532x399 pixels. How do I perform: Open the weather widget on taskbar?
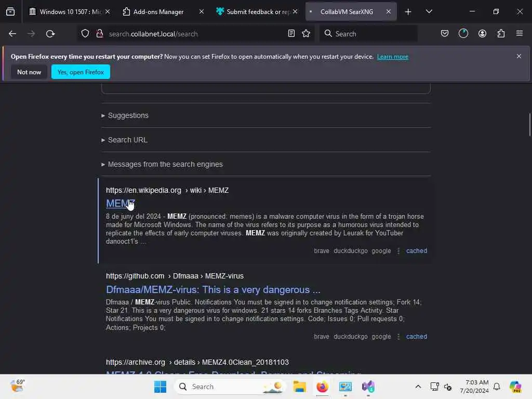click(x=17, y=386)
